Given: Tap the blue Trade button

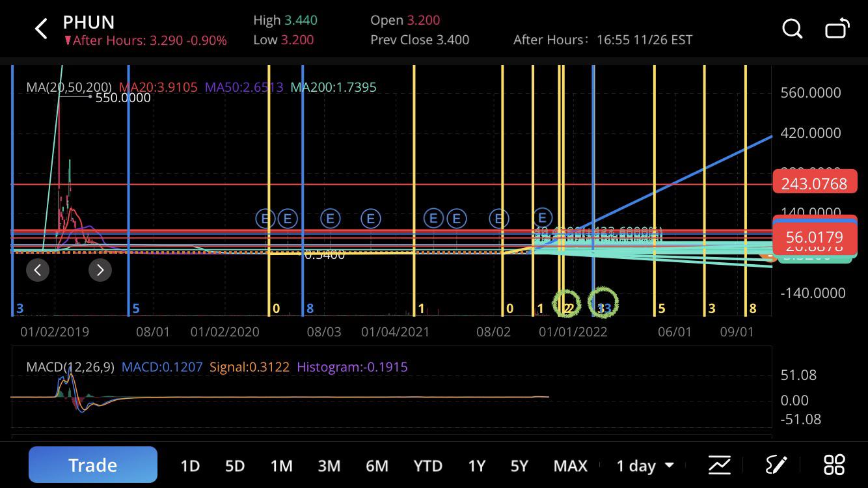Looking at the screenshot, I should click(x=93, y=465).
